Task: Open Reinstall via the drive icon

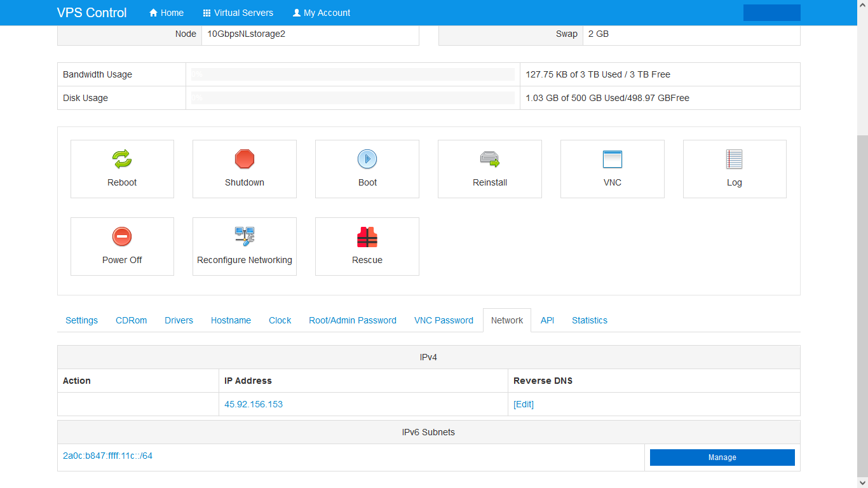Action: 489,159
